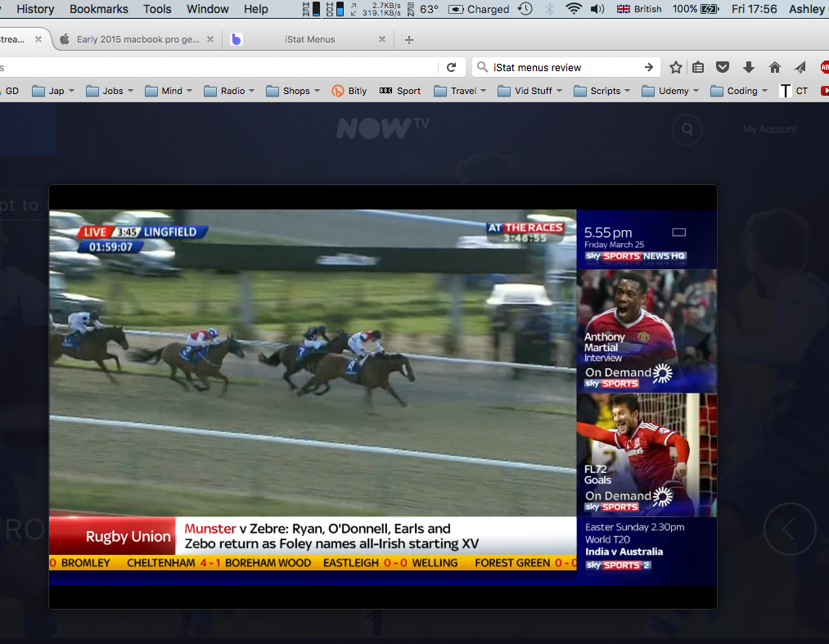829x644 pixels.
Task: Open the CT bookmark
Action: pyautogui.click(x=794, y=91)
